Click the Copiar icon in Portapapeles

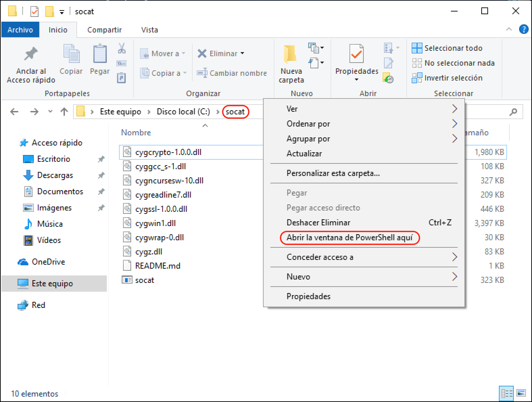(x=71, y=53)
